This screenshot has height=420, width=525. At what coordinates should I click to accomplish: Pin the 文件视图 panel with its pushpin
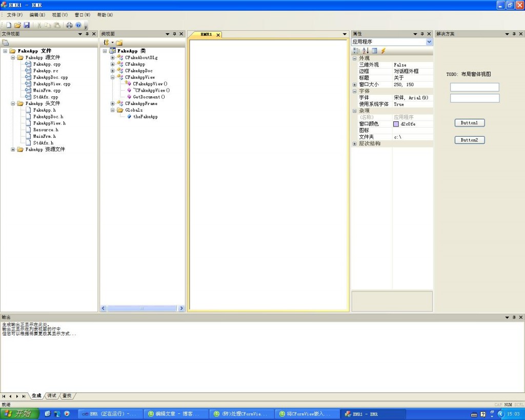point(87,34)
